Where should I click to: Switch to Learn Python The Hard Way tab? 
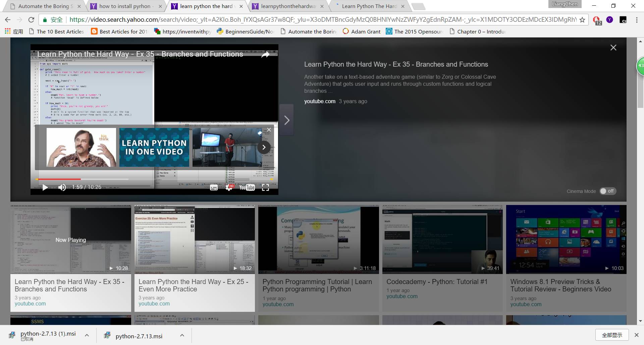click(369, 6)
